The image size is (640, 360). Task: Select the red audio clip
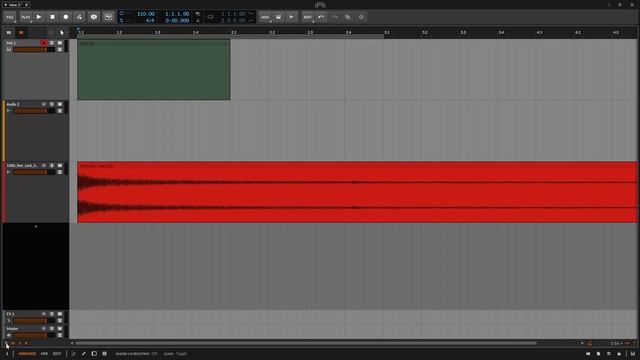point(357,192)
